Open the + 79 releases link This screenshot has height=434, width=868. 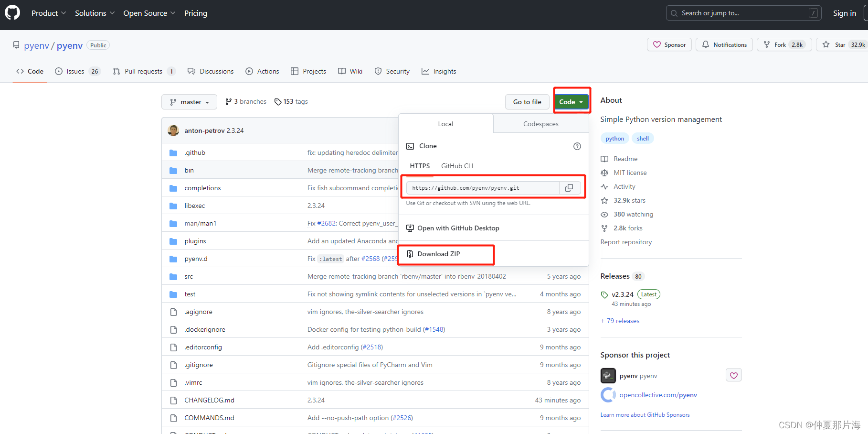tap(620, 321)
